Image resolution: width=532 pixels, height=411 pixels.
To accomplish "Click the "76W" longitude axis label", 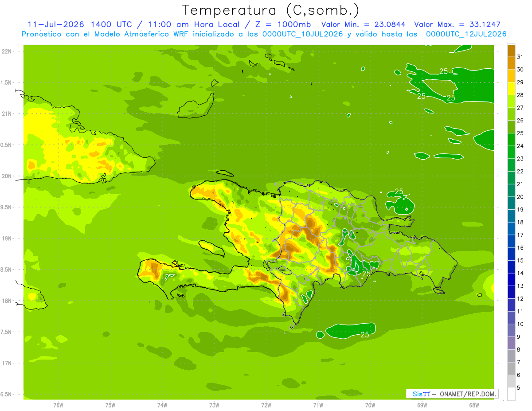I will [x=58, y=405].
